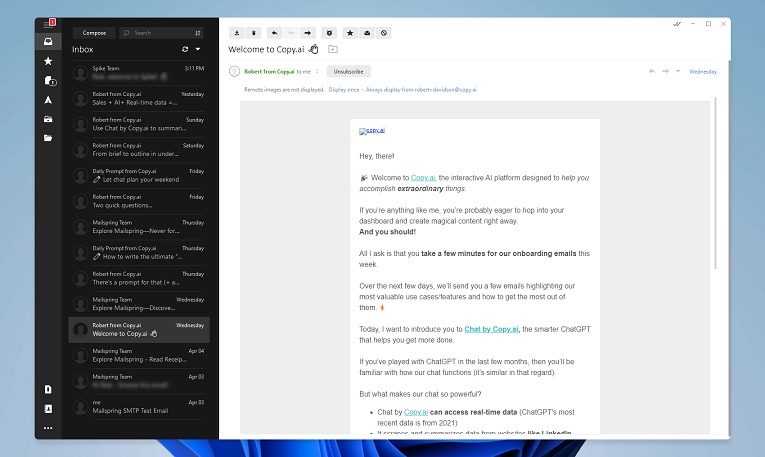Click 'Always display from robert+davidson@copy.ai' link

[x=421, y=90]
